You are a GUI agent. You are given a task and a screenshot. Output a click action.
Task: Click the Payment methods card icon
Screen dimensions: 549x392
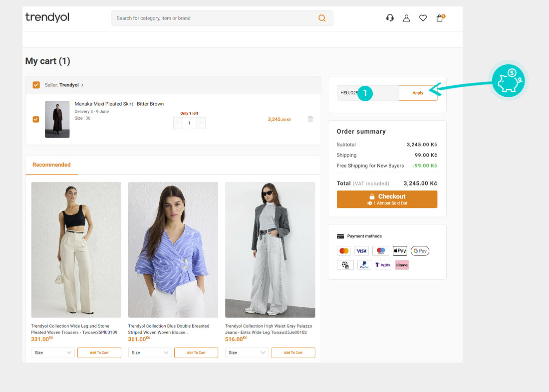point(340,236)
